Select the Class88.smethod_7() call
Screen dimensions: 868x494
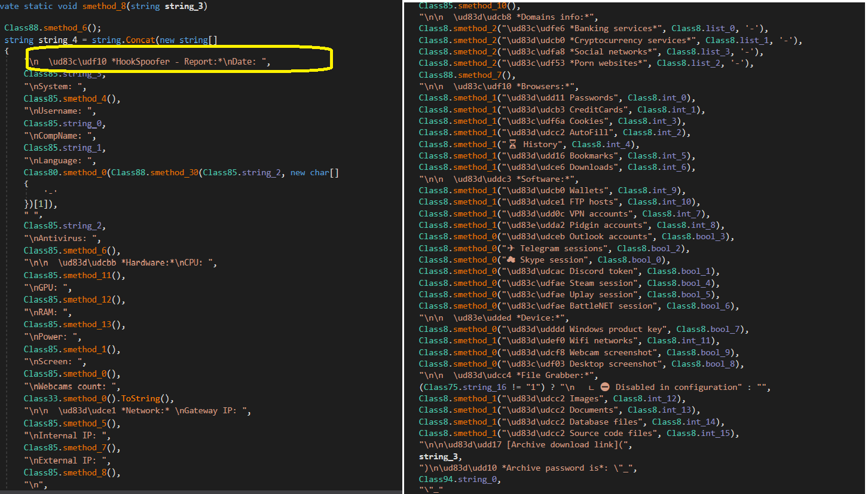coord(467,75)
